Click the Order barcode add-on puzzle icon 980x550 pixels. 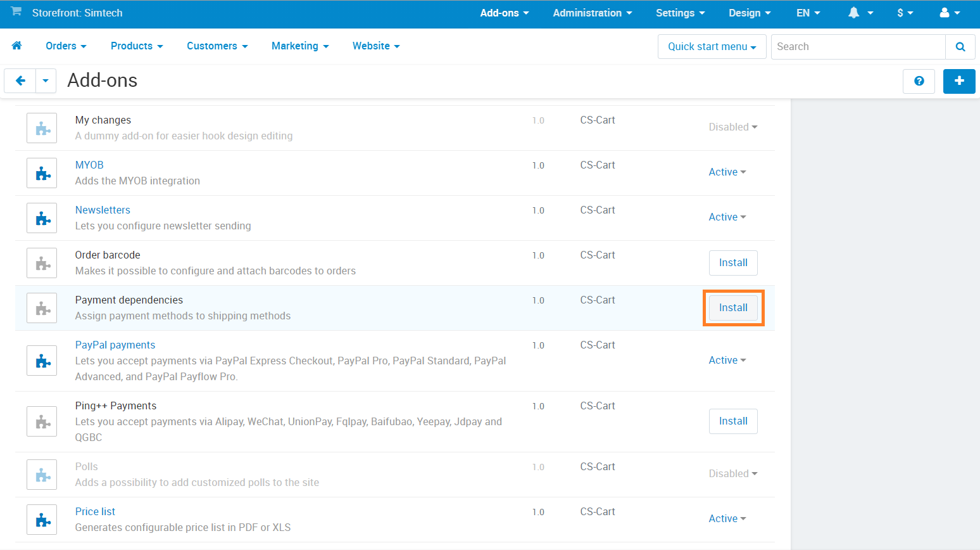tap(42, 263)
